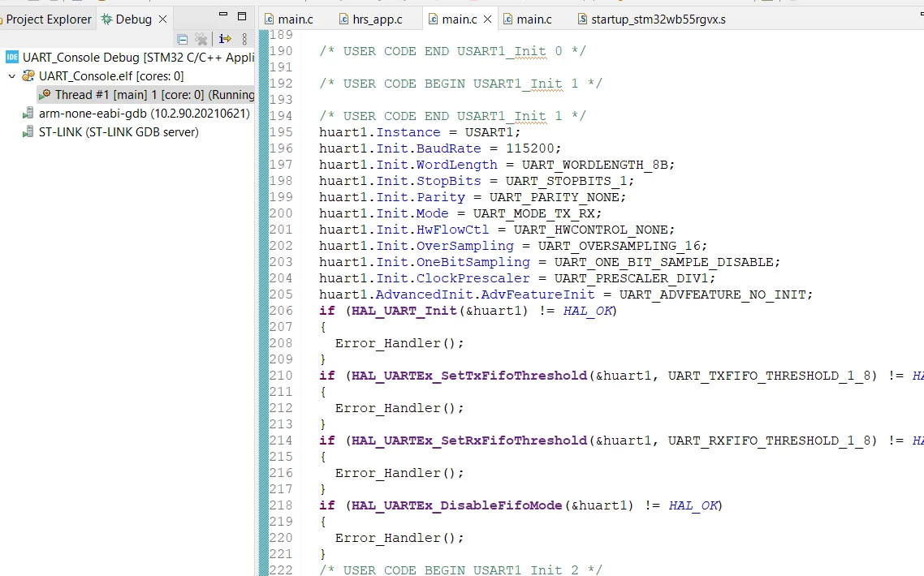Select UART_Console.elf [cores: 0] entry
Screen dimensions: 924x576
tap(110, 76)
